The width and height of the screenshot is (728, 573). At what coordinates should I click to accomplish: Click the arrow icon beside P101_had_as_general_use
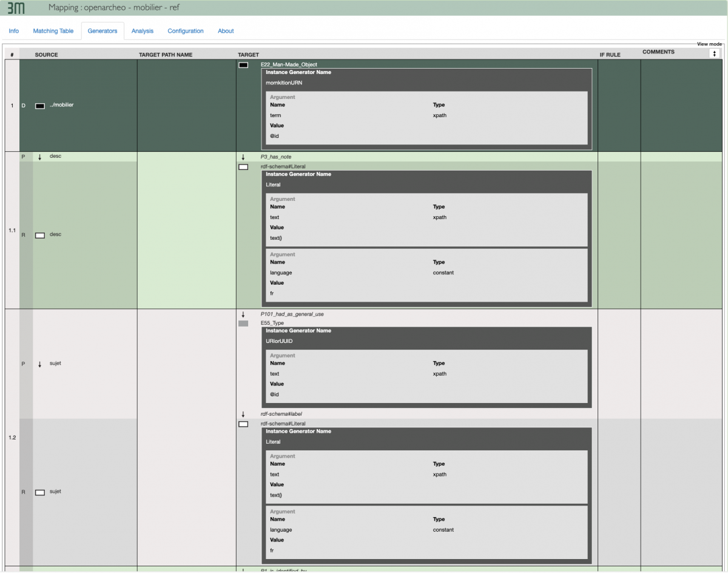tap(243, 314)
